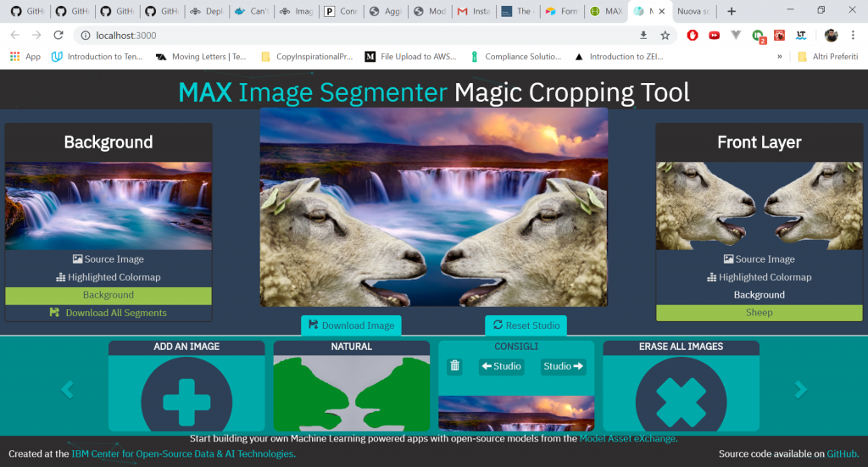
Task: Show more bookmarks with the double chevron
Action: [x=780, y=57]
